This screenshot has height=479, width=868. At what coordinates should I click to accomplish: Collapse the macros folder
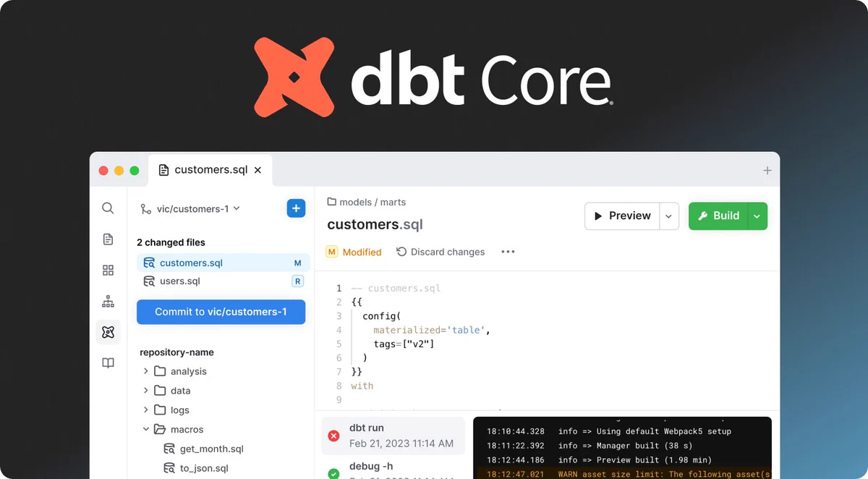[x=145, y=429]
